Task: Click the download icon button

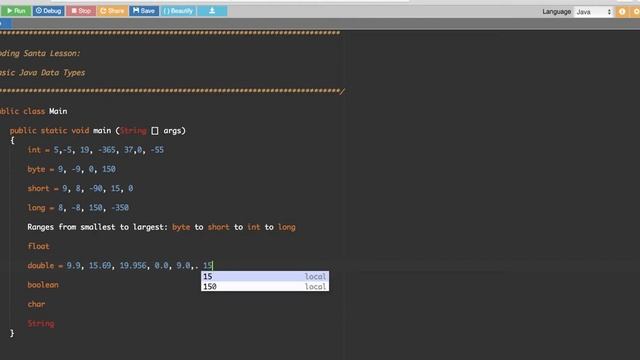Action: click(x=212, y=11)
